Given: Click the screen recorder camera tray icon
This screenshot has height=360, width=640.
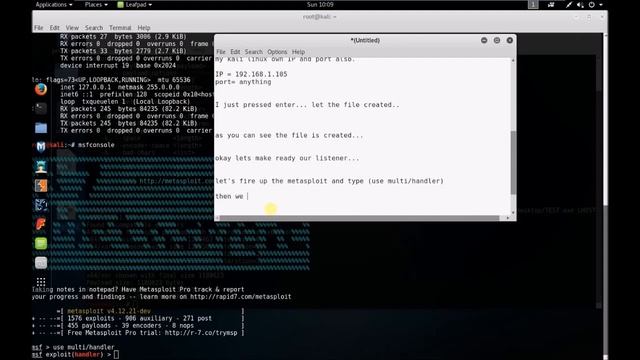Looking at the screenshot, I should coord(551,5).
